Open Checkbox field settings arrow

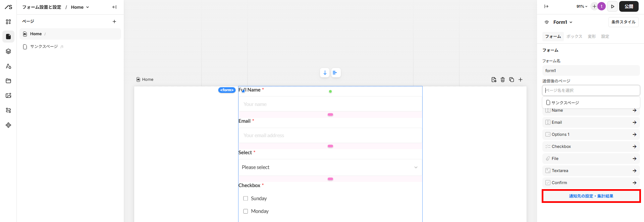634,147
